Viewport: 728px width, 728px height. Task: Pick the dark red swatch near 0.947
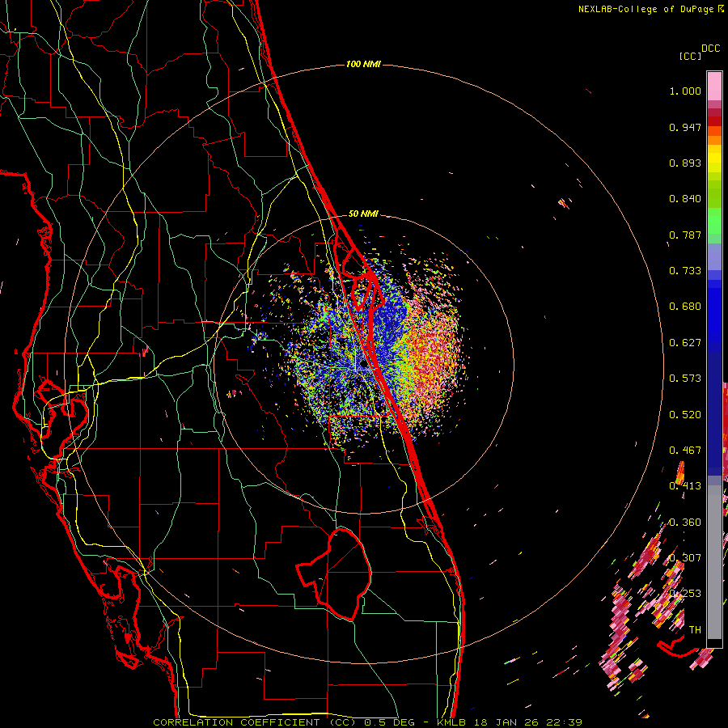[714, 121]
